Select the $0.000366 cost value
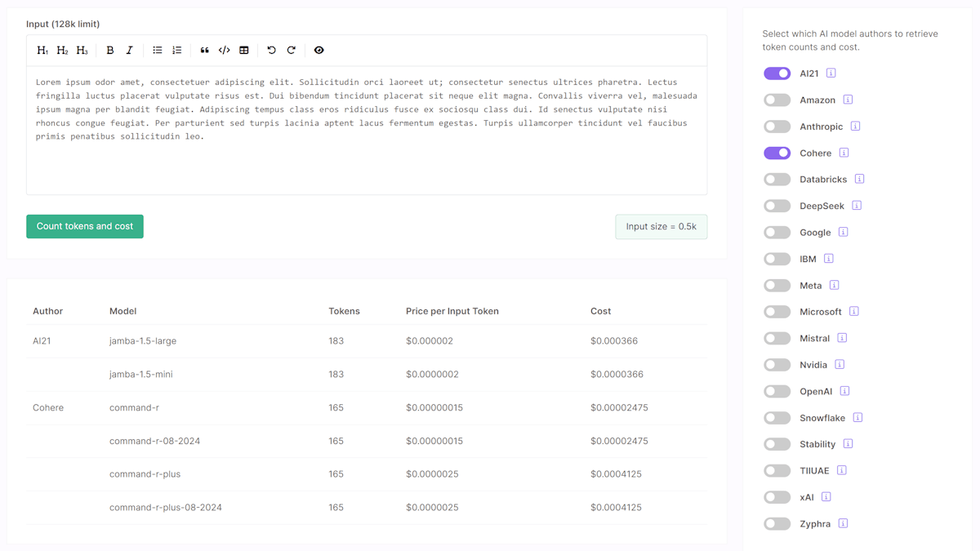Image resolution: width=980 pixels, height=551 pixels. pos(614,341)
